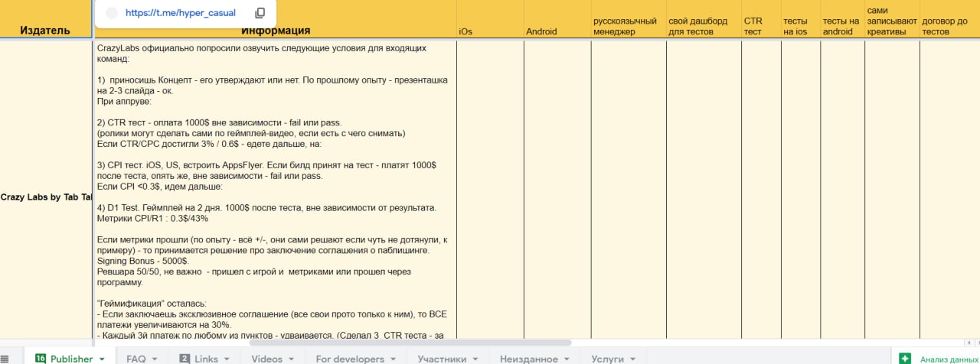Open the Publisher tab dropdown arrow
The height and width of the screenshot is (364, 980).
click(x=102, y=359)
